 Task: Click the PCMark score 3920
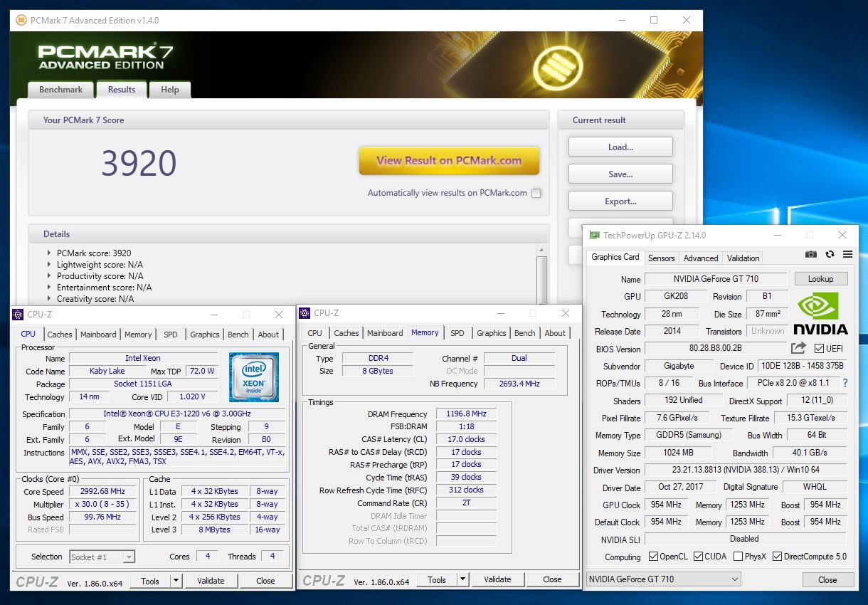tap(139, 164)
